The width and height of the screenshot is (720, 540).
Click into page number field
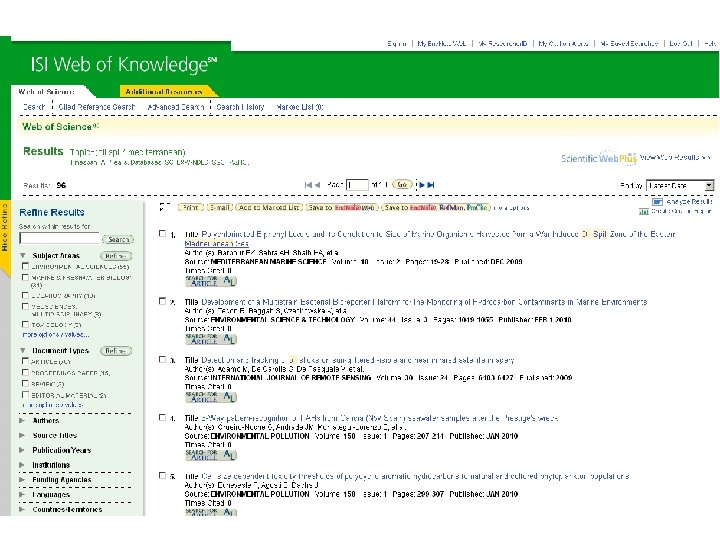(357, 185)
